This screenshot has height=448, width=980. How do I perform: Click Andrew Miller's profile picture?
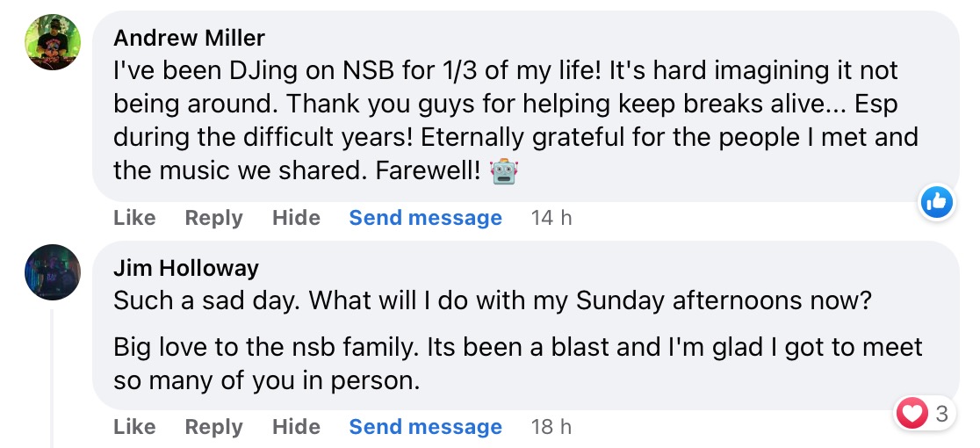point(53,42)
